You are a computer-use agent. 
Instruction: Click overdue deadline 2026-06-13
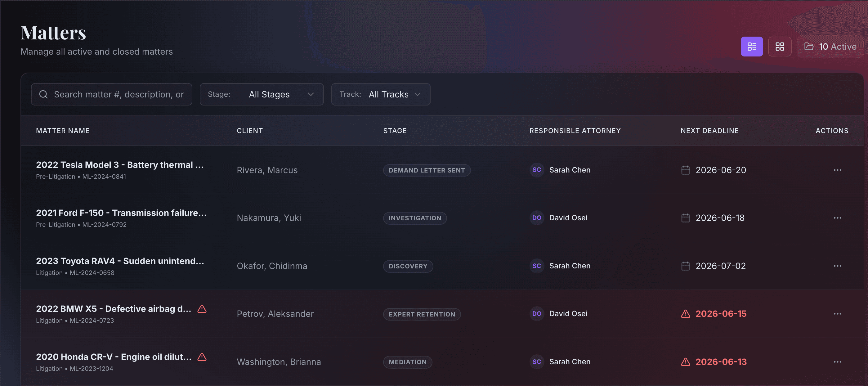721,362
